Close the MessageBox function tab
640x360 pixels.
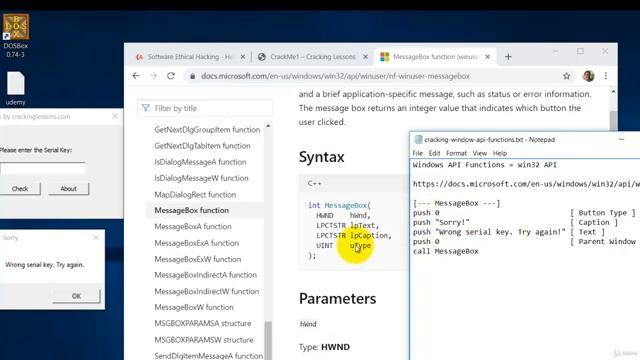pyautogui.click(x=487, y=57)
